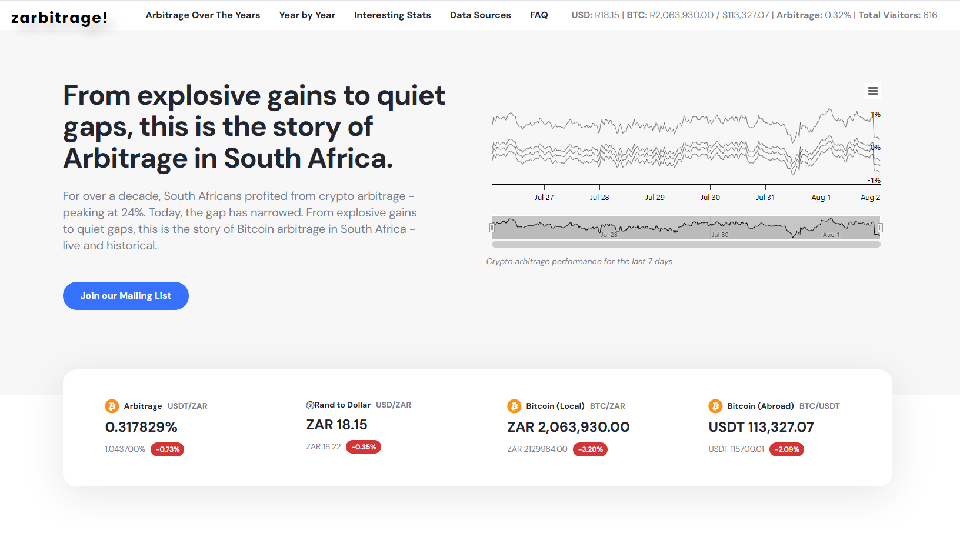Click the Arbitrage card Bitcoin icon
960x560 pixels.
coord(112,406)
